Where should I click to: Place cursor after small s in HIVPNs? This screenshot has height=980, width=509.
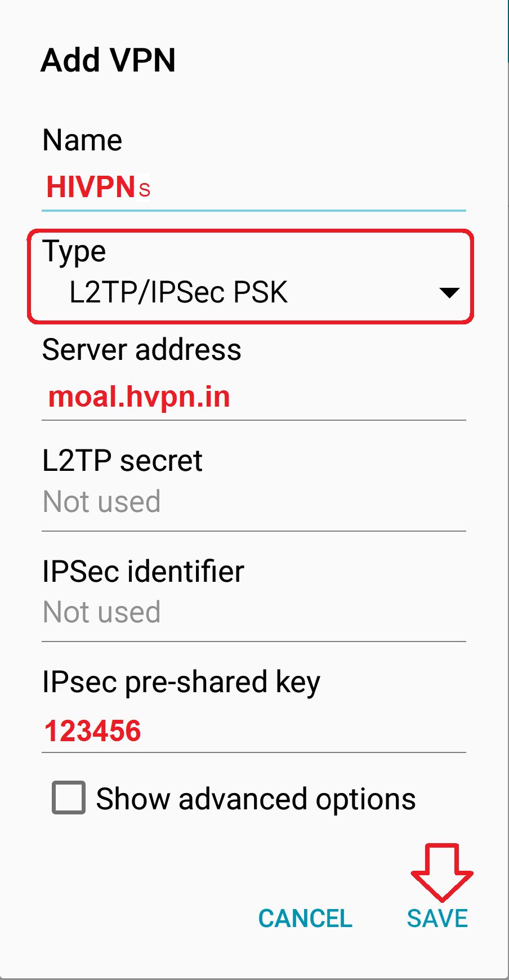click(151, 189)
